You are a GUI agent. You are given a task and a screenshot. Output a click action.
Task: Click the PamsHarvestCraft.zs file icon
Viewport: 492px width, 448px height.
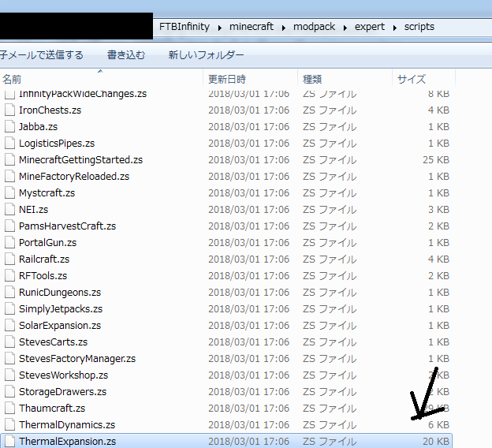click(9, 226)
